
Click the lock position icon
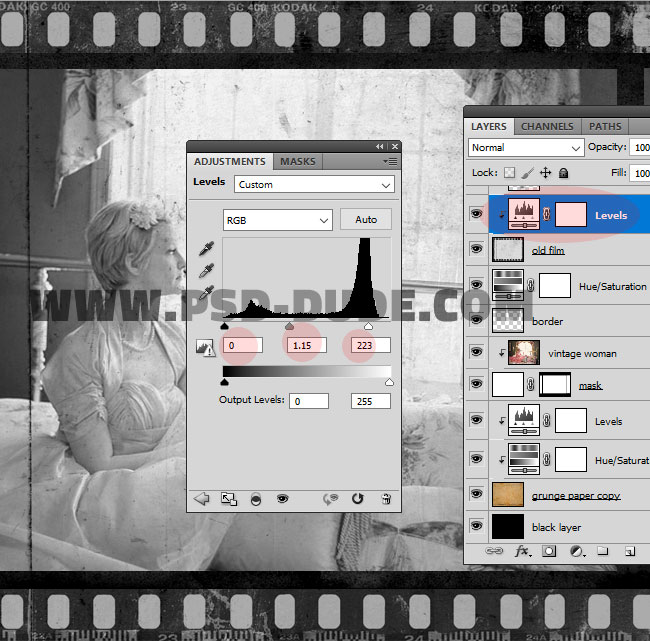[546, 173]
